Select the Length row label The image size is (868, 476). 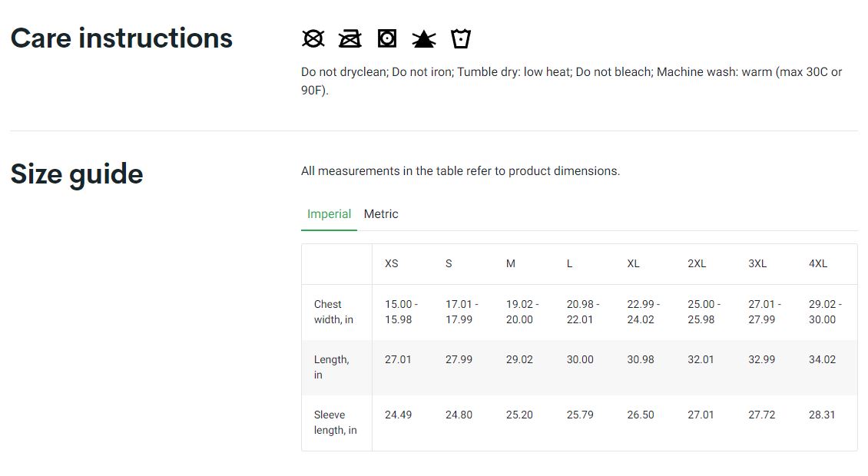coord(331,367)
